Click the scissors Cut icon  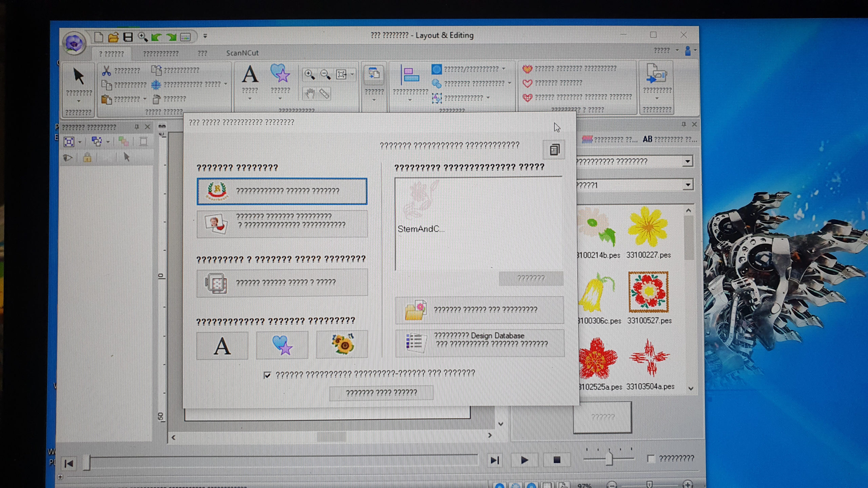(x=106, y=70)
